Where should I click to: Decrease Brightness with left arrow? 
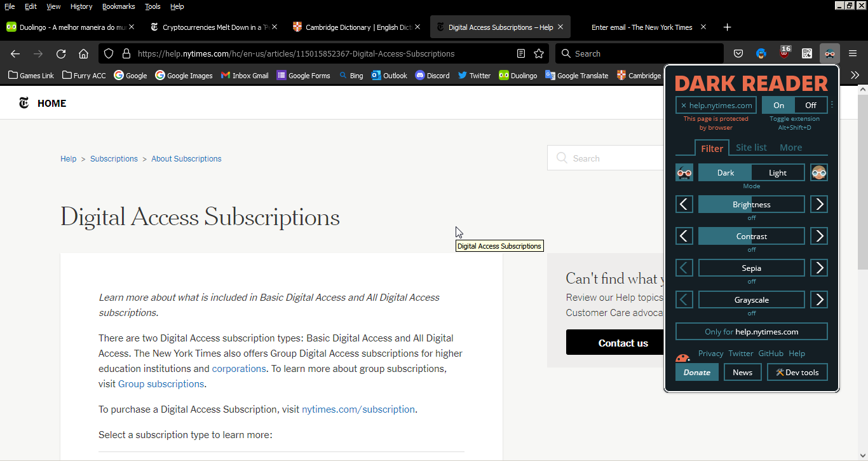pos(684,204)
